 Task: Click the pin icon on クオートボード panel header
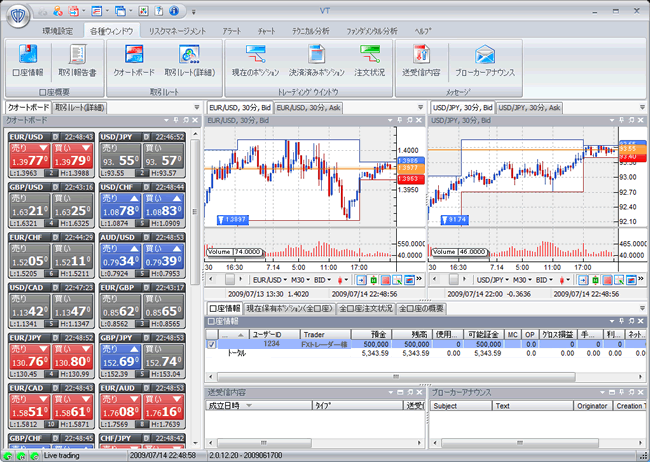pos(176,120)
